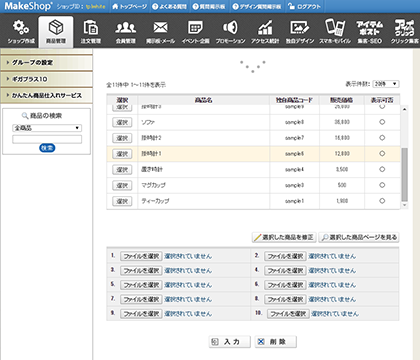
Task: Click 削除 delete button
Action: click(276, 342)
